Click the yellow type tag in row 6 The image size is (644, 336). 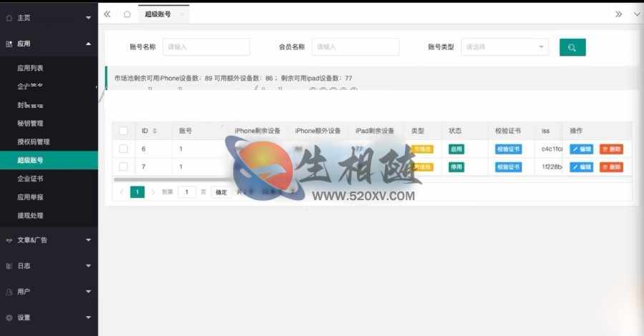click(422, 149)
